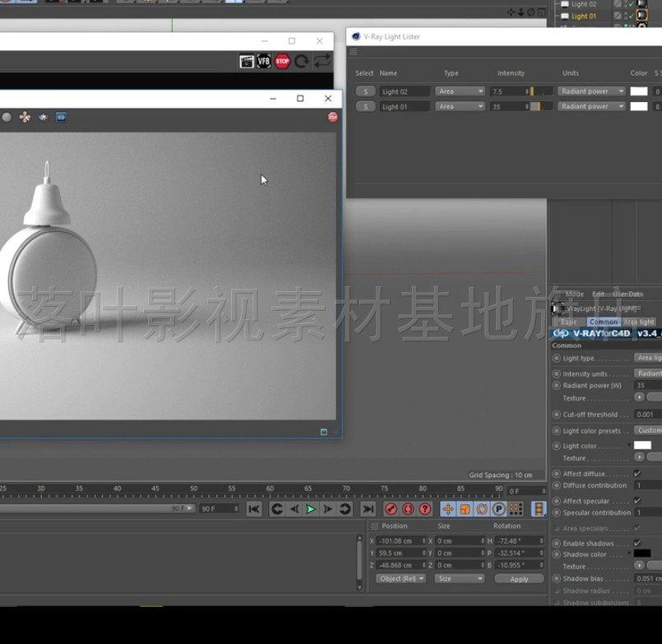Click the VFB frame buffer icon
Viewport: 662px width, 644px height.
264,62
